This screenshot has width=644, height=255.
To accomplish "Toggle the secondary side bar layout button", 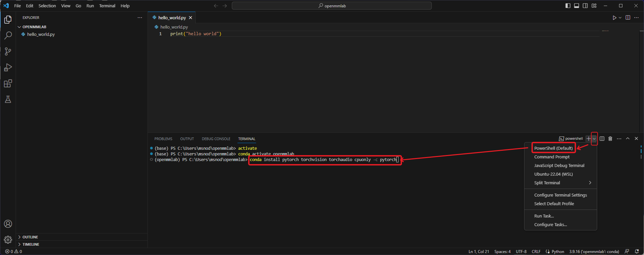I will point(585,6).
